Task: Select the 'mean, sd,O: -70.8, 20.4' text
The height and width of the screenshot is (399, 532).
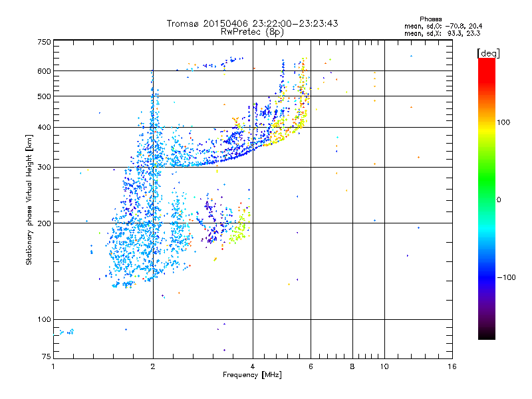Action: click(x=443, y=26)
